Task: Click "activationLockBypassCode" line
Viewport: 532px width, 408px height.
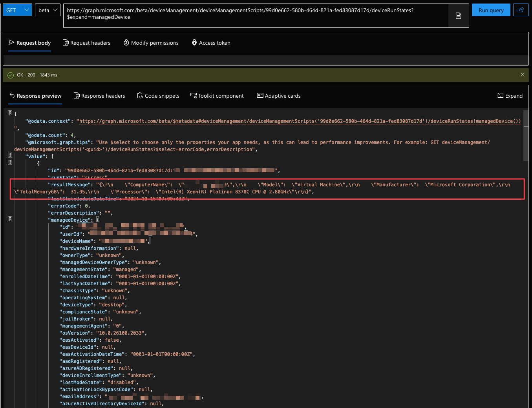Action: coord(106,390)
